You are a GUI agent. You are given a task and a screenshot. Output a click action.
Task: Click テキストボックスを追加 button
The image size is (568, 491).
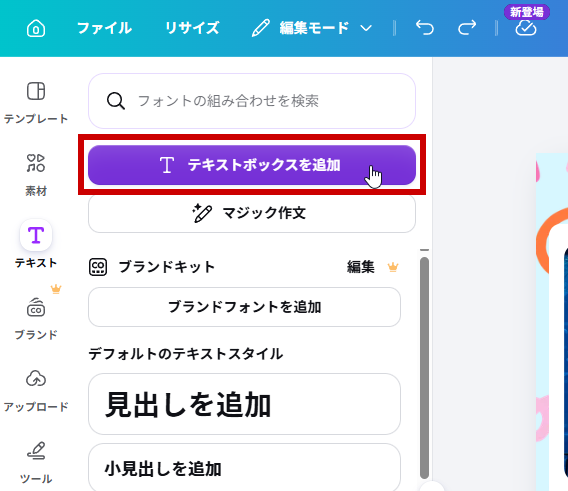tap(252, 165)
